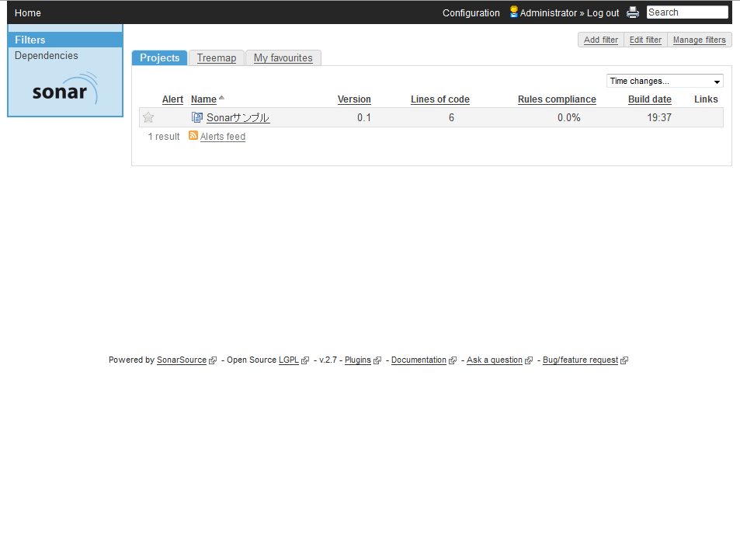Click the 0.1 version cell
Screen dimensions: 740x560
[364, 117]
